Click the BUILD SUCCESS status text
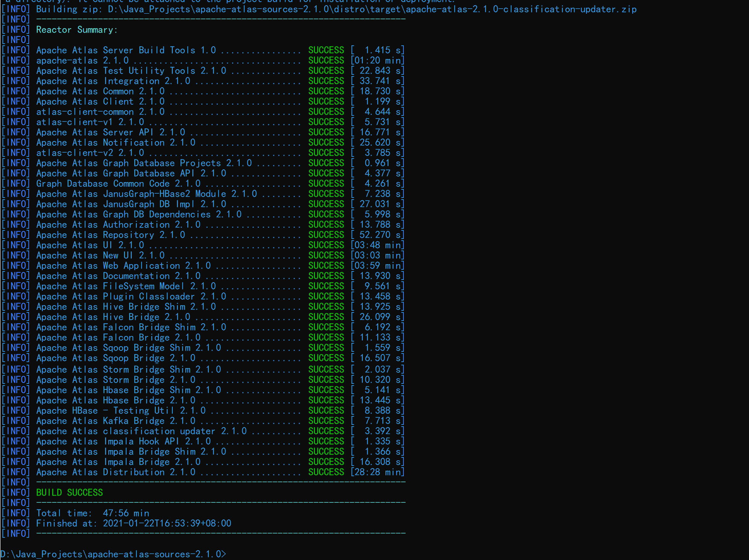749x560 pixels. (x=68, y=492)
